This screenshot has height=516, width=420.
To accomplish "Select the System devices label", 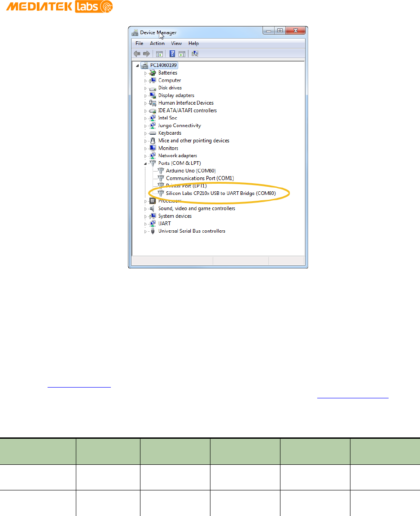I will point(175,216).
